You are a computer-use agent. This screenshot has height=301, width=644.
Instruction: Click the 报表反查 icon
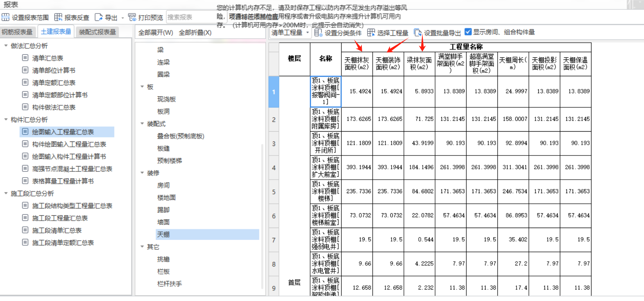tap(58, 17)
